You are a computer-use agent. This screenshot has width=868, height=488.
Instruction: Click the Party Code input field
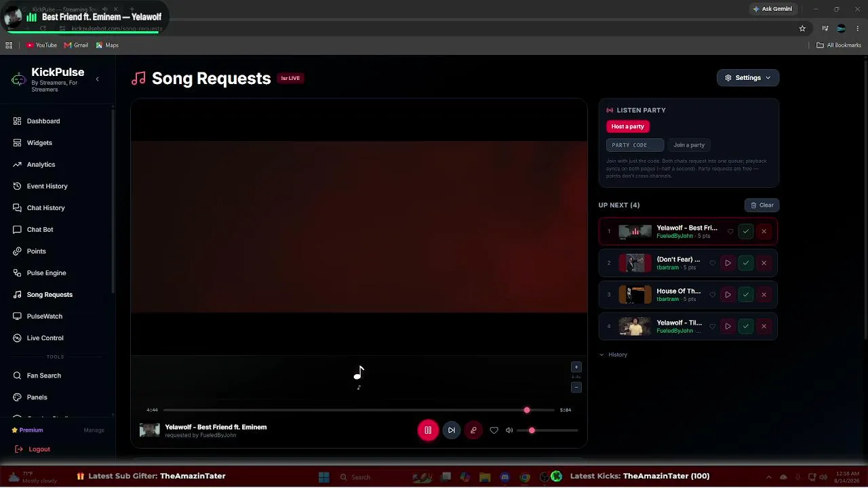635,145
